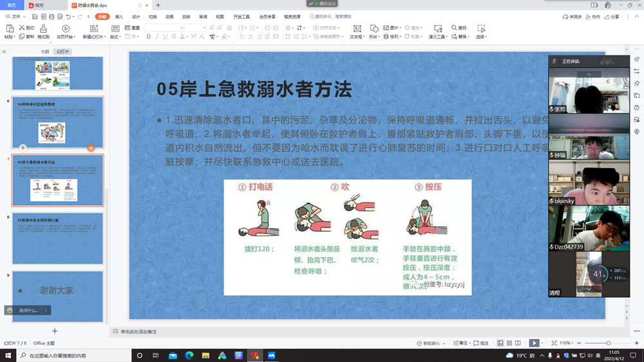Open the Presentation Tools (演示工具) icon
The height and width of the screenshot is (362, 644).
tap(438, 28)
